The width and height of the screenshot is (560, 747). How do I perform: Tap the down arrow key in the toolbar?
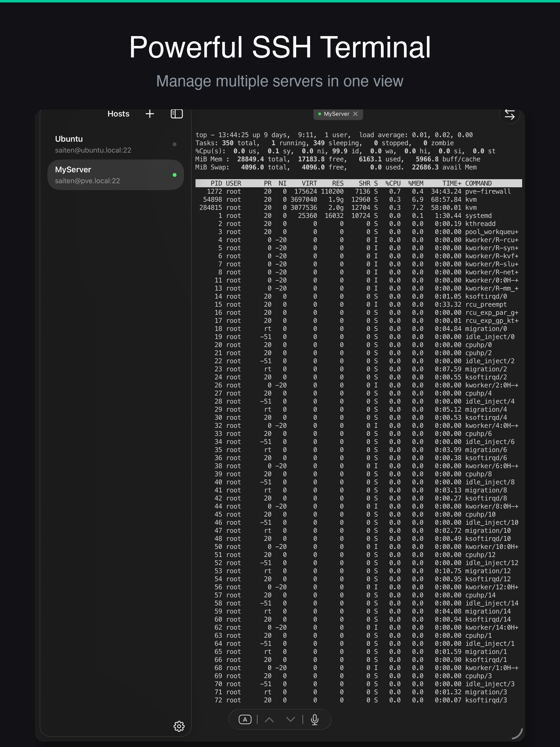pos(290,720)
